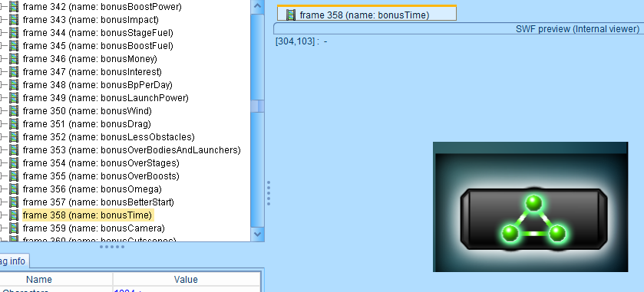
Task: Click film icon in frame 358 tab header
Action: (x=291, y=15)
